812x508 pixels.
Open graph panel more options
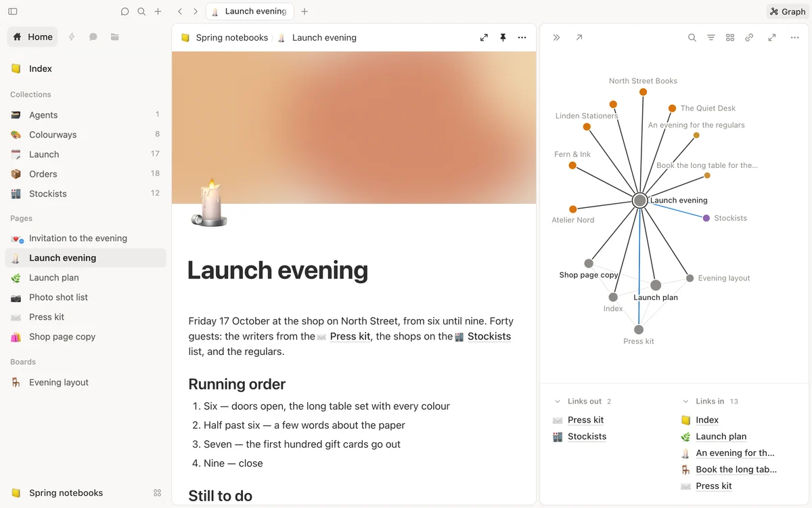point(795,38)
